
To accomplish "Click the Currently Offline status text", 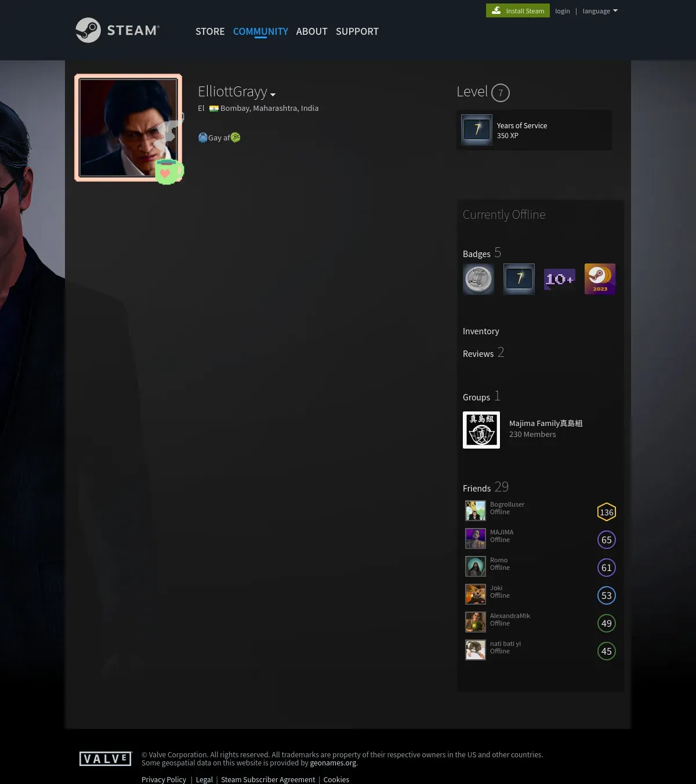I will click(x=504, y=215).
